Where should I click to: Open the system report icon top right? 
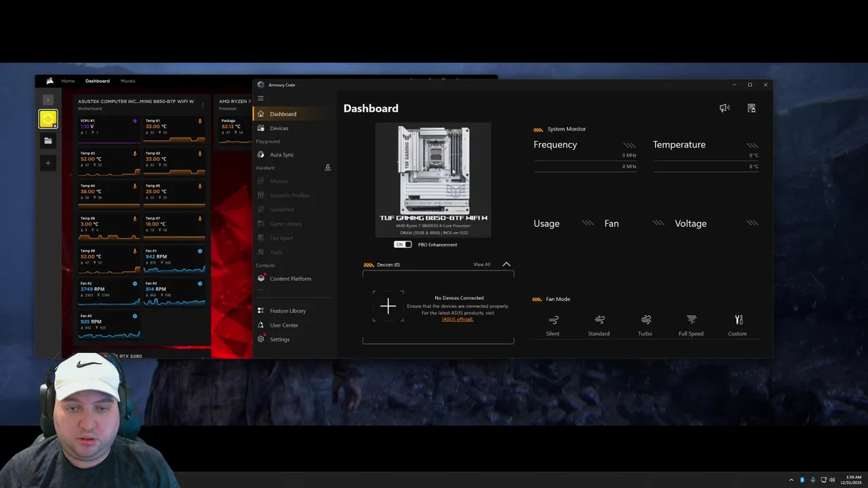pos(751,108)
